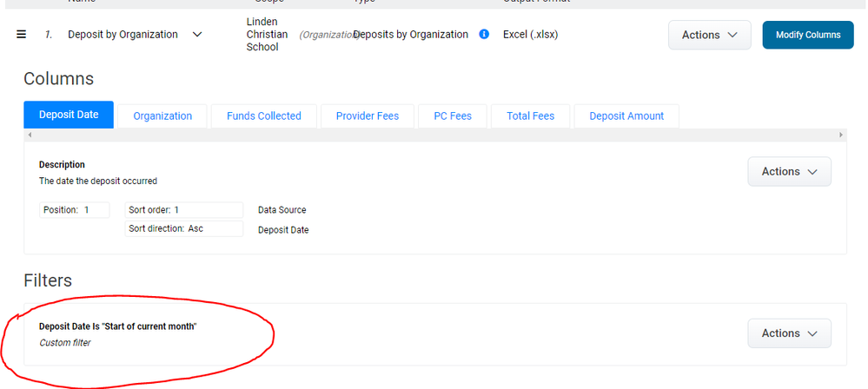
Task: Click the Modify Columns button
Action: [807, 35]
